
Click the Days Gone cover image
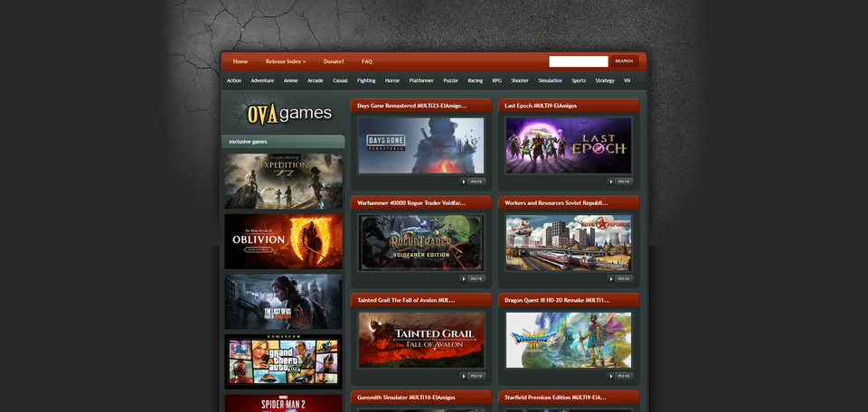point(421,145)
